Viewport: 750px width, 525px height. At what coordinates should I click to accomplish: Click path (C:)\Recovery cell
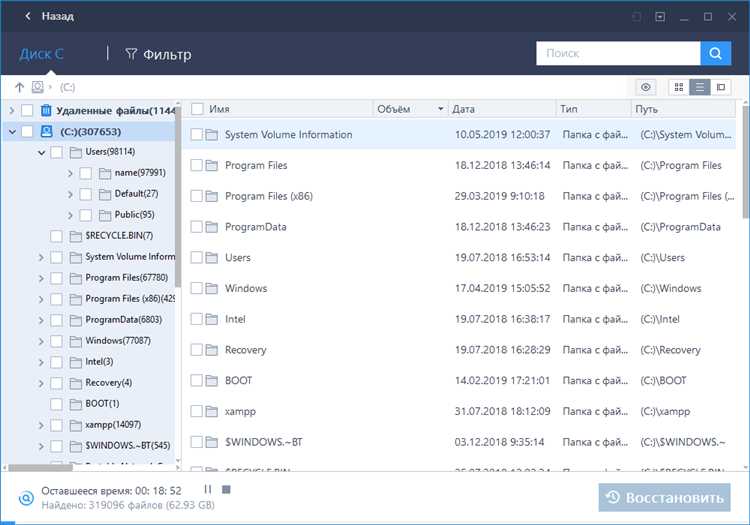coord(670,350)
